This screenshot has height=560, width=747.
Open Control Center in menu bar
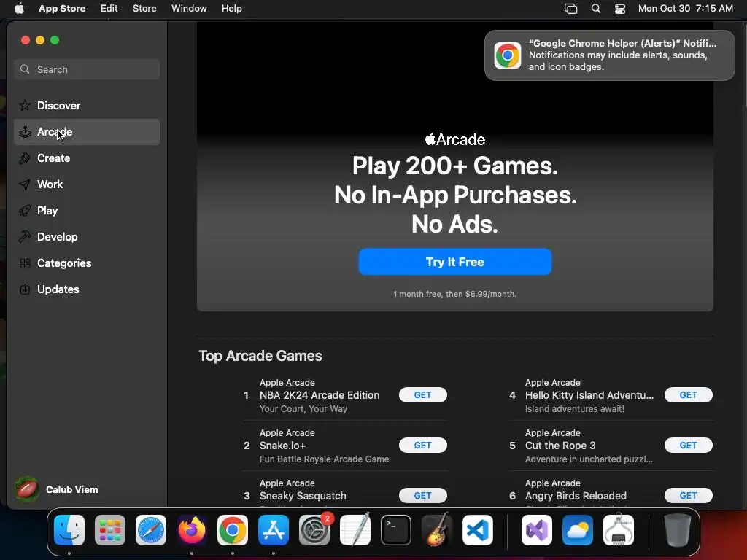click(x=620, y=9)
